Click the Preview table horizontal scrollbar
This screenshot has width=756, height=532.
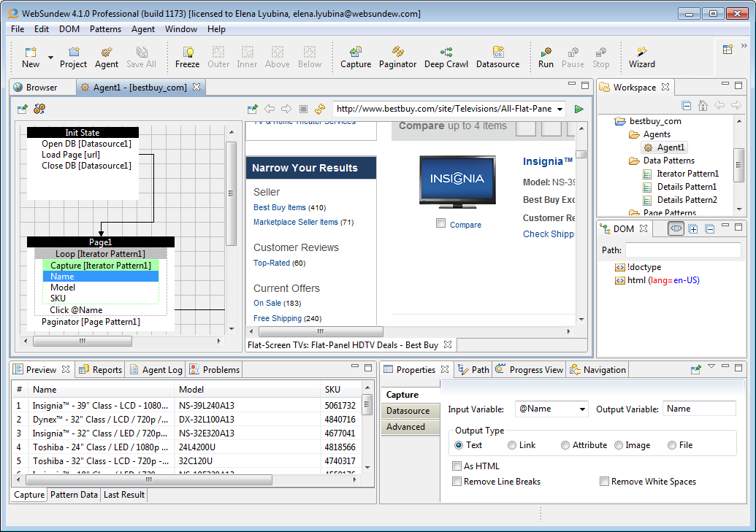pyautogui.click(x=150, y=480)
